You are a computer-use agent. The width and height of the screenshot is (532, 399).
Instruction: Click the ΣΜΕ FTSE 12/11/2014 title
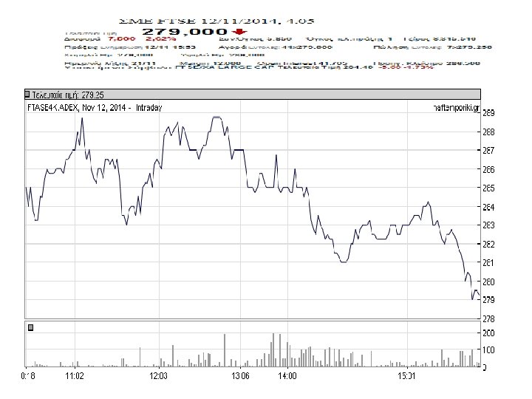(x=216, y=21)
